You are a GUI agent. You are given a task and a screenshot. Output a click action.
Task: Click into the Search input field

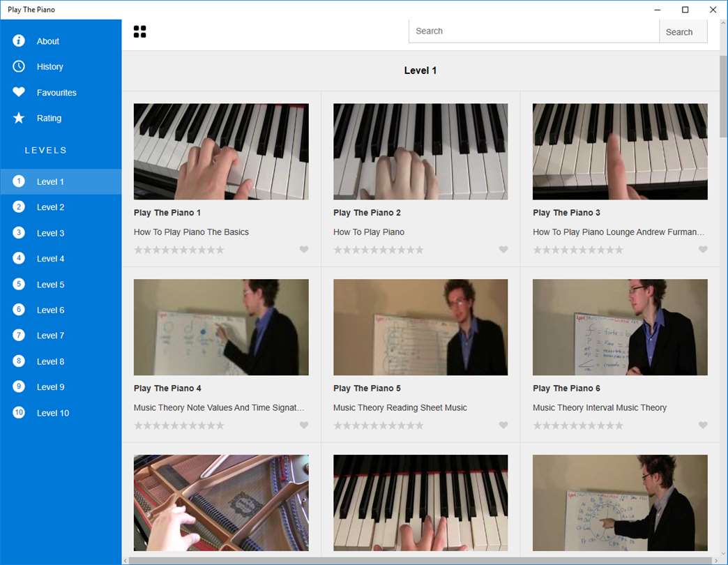click(534, 31)
